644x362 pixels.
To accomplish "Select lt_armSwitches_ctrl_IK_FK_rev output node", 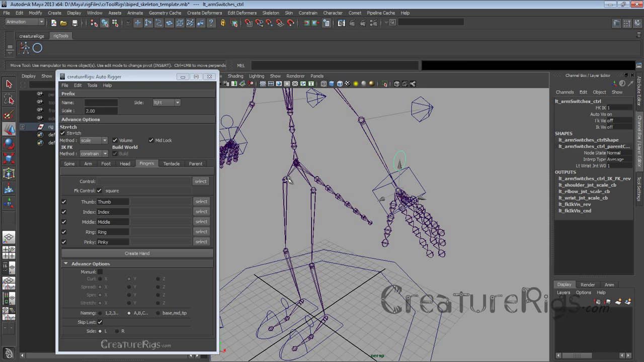I will pos(594,178).
